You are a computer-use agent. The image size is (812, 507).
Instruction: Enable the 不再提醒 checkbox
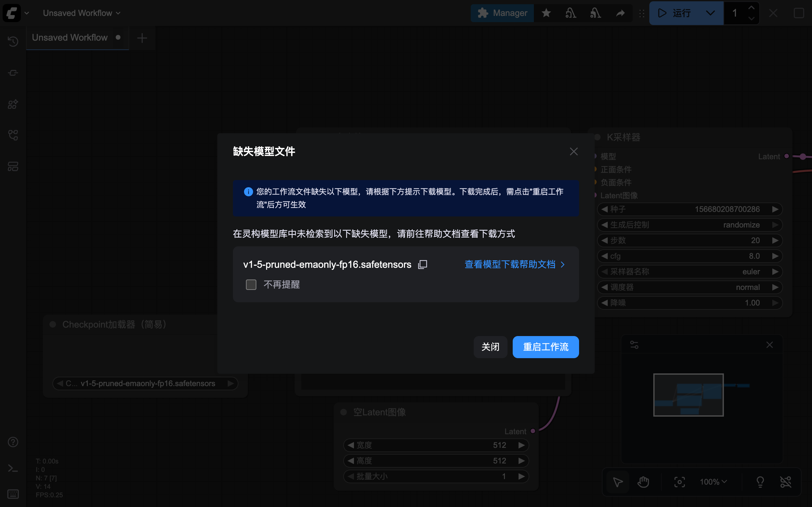coord(251,284)
